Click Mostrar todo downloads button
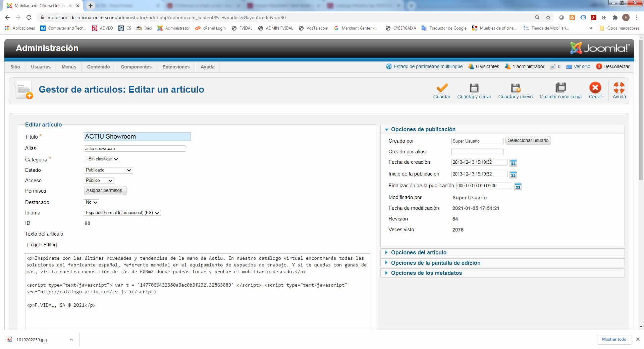 pos(614,339)
